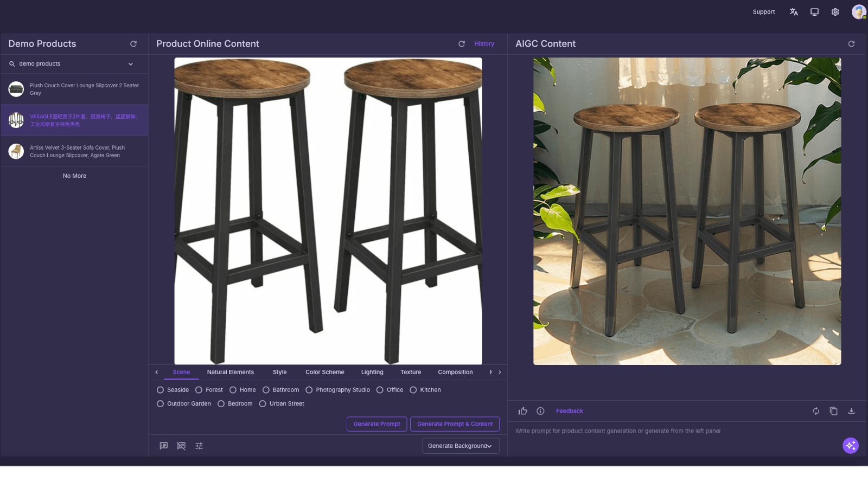Select the VASAGLE bar stool product

tap(74, 120)
